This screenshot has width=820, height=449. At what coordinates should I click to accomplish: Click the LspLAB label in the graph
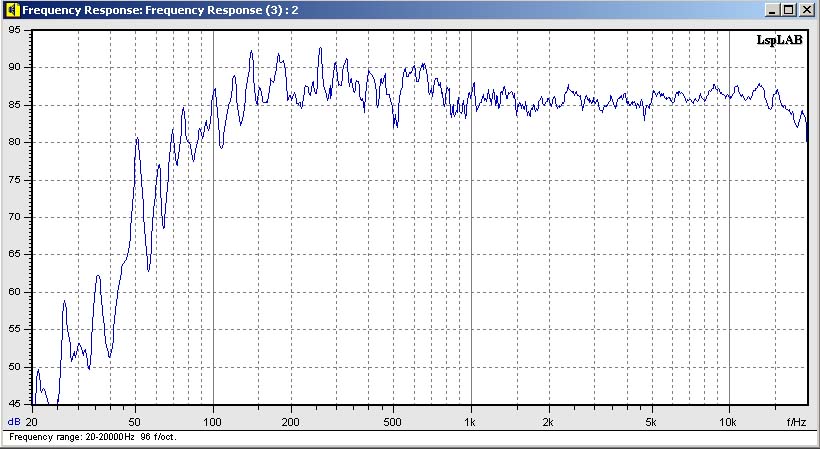tap(779, 40)
